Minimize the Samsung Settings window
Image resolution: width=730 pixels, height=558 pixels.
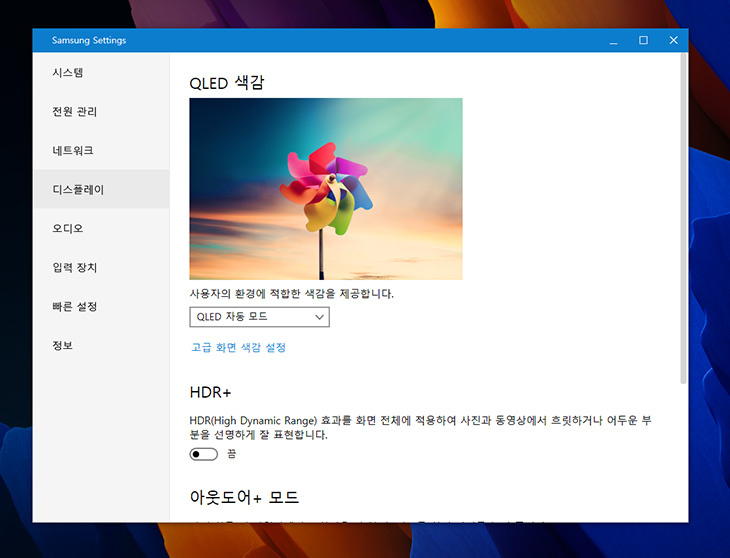[x=614, y=40]
